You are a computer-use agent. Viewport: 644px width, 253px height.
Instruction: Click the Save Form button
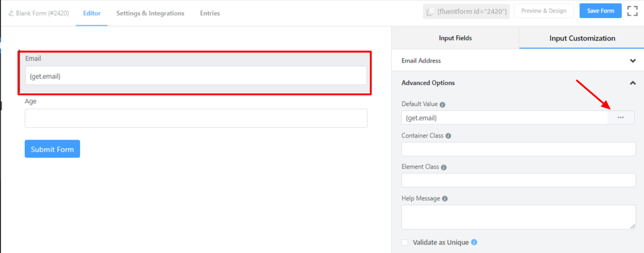(x=600, y=11)
